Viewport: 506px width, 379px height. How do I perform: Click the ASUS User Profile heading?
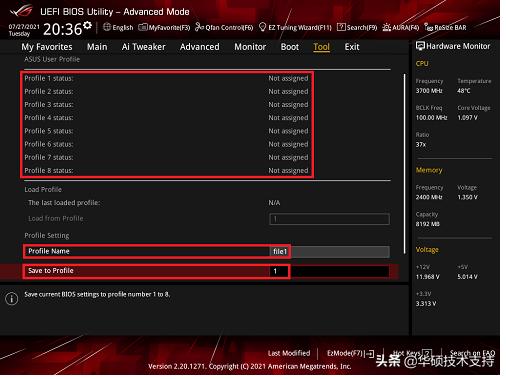52,59
